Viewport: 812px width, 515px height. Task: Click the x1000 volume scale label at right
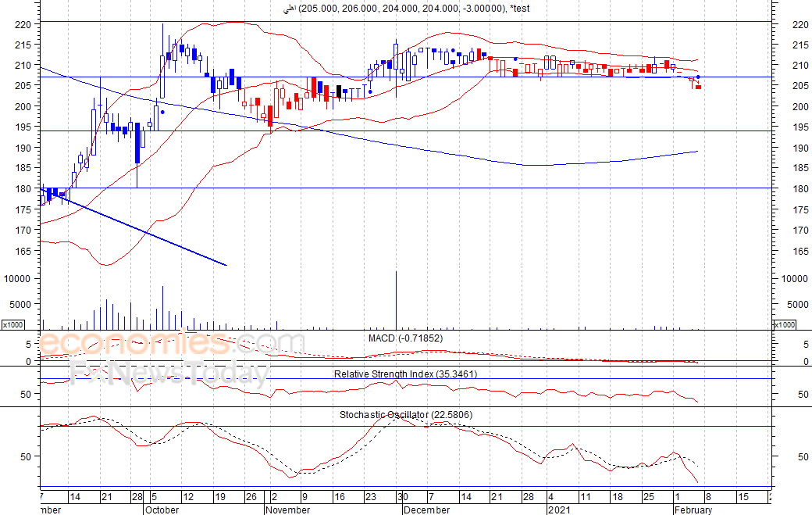[x=784, y=324]
